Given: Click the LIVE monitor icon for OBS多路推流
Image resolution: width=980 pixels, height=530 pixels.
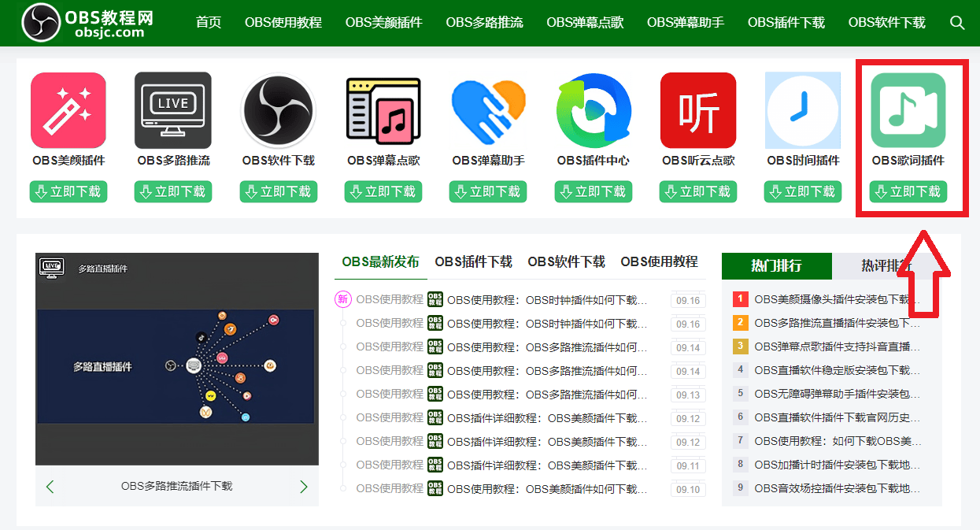Looking at the screenshot, I should [x=172, y=110].
